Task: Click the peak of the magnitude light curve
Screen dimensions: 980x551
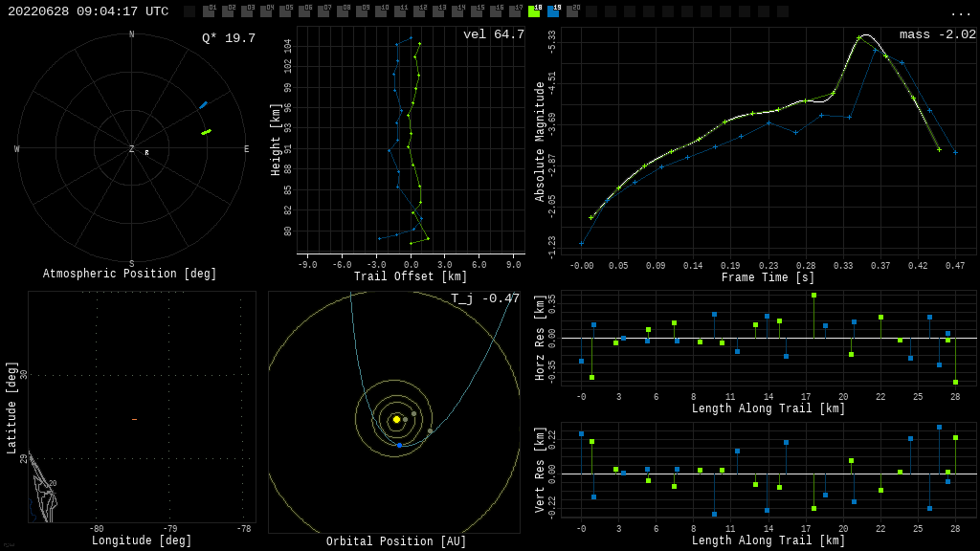Action: (x=865, y=35)
